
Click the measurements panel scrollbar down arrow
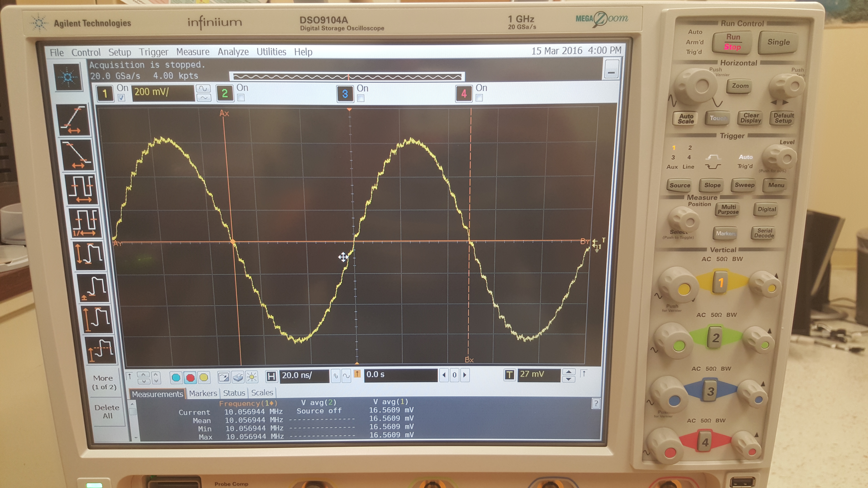(136, 438)
